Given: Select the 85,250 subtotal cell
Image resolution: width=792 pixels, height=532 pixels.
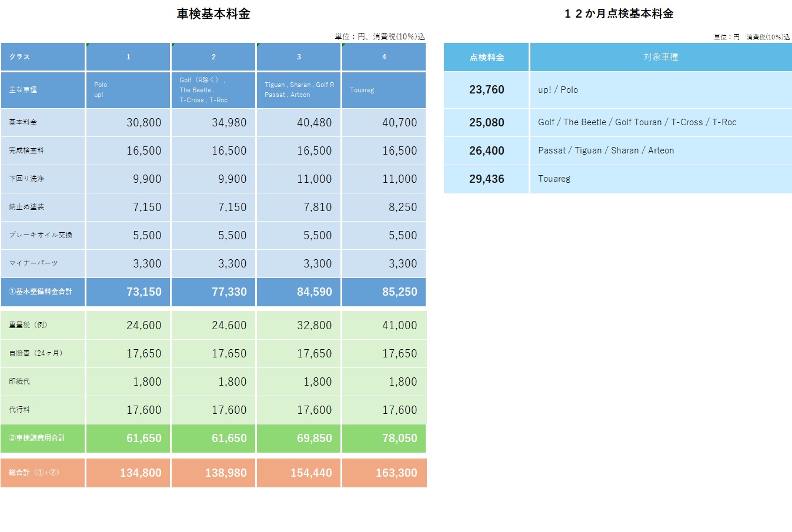Looking at the screenshot, I should 384,292.
